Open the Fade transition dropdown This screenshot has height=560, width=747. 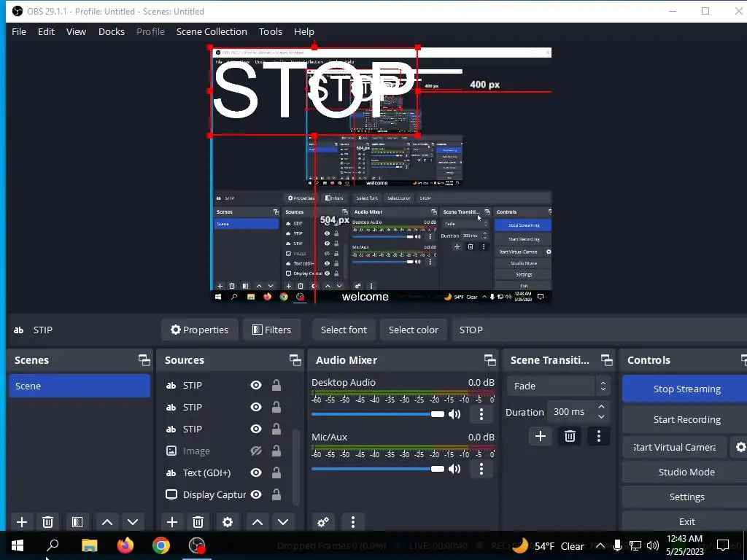[558, 386]
